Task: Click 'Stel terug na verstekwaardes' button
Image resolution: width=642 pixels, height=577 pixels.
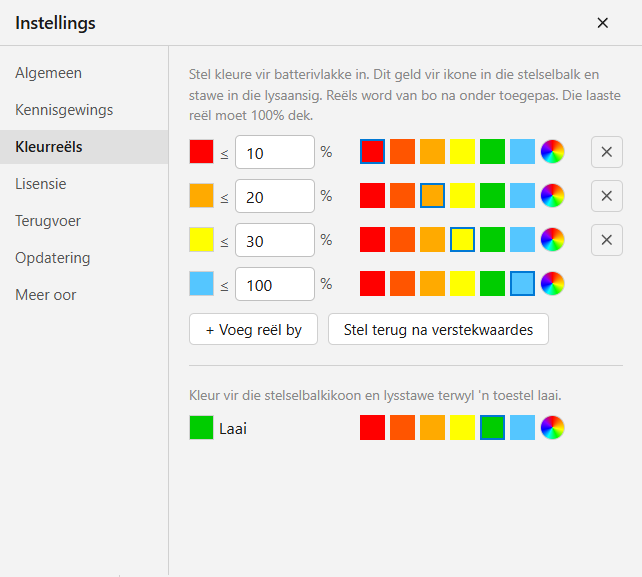Action: (438, 329)
